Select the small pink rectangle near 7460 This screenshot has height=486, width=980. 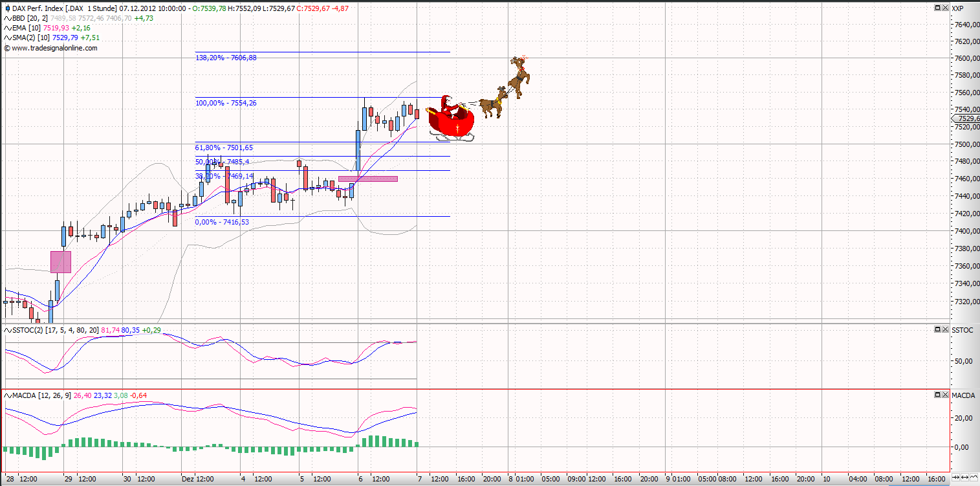[368, 179]
